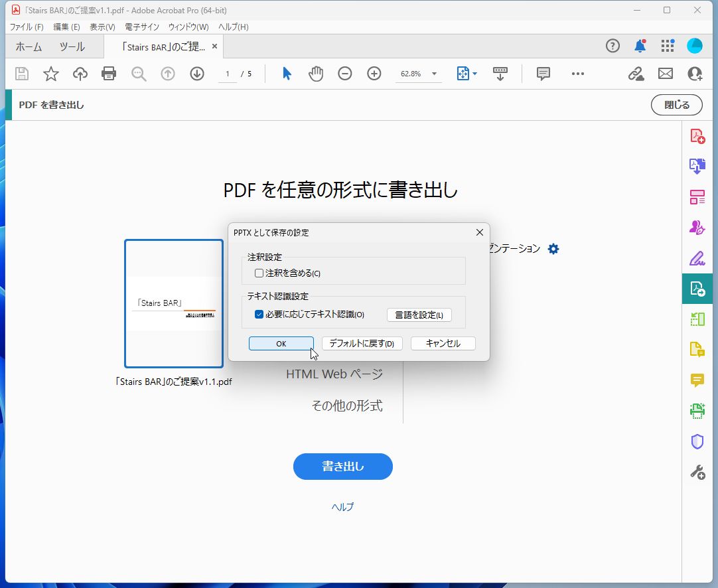Image resolution: width=718 pixels, height=588 pixels.
Task: Select the Hand tool in the toolbar
Action: (316, 74)
